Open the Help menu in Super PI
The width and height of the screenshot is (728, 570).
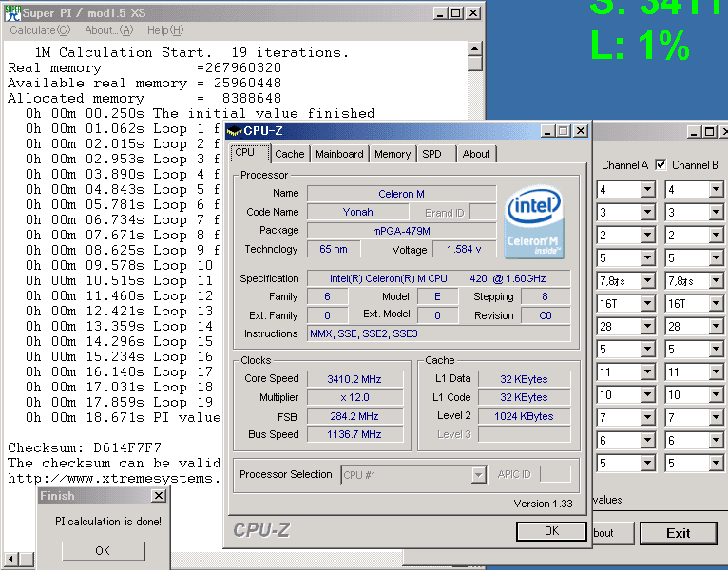(x=165, y=30)
